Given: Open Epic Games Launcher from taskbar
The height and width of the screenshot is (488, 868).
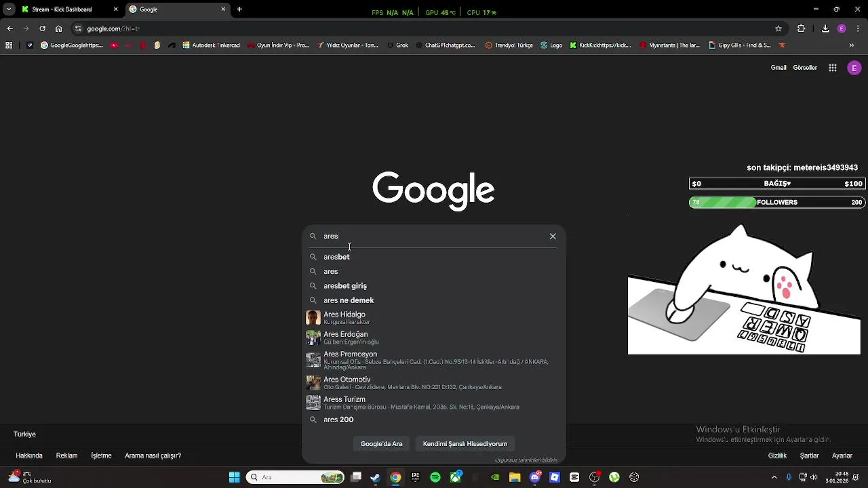Looking at the screenshot, I should pyautogui.click(x=415, y=477).
